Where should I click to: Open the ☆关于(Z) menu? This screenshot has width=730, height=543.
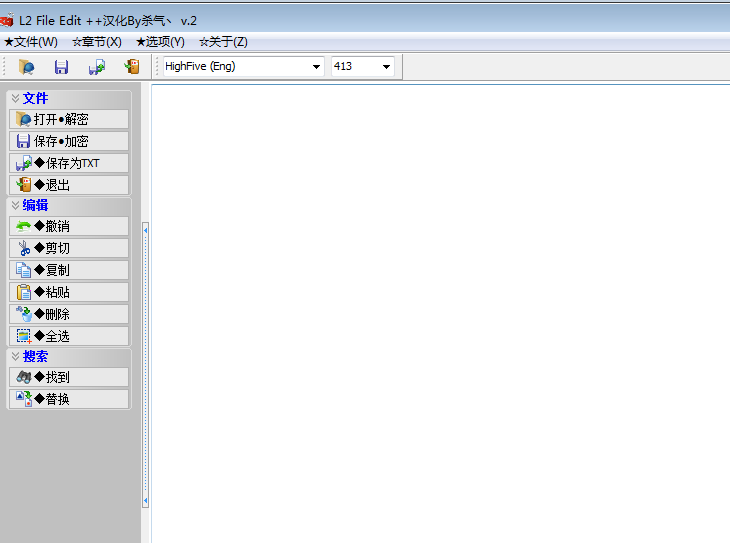coord(223,42)
